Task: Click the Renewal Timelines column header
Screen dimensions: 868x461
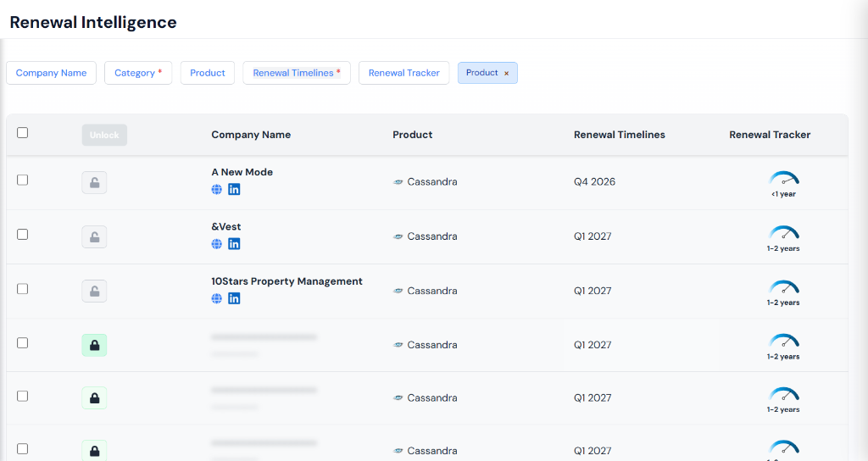Action: pyautogui.click(x=620, y=135)
